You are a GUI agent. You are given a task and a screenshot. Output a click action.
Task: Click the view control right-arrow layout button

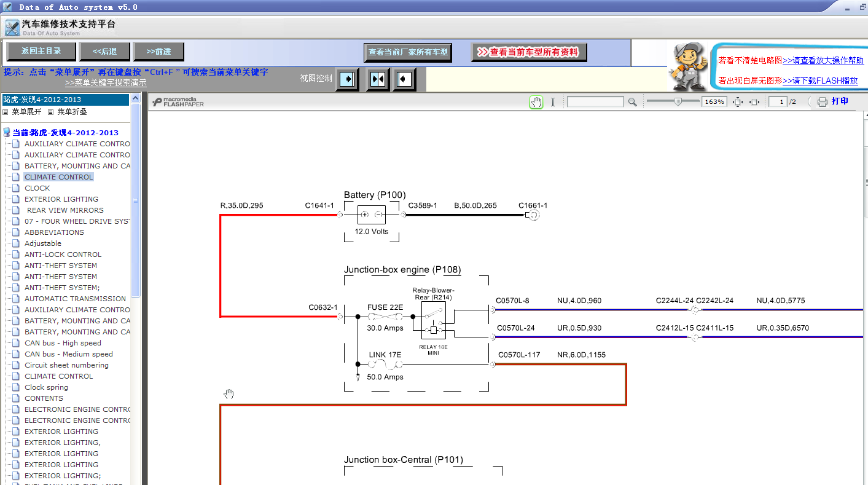click(x=348, y=79)
